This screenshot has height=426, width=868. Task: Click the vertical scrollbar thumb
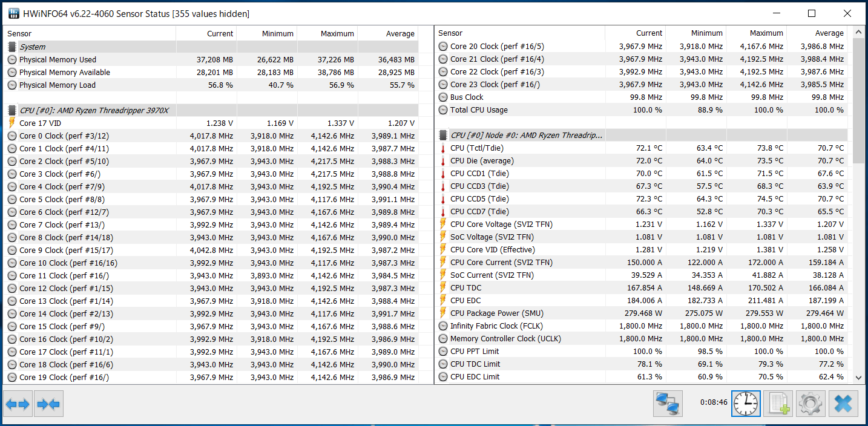(x=858, y=100)
